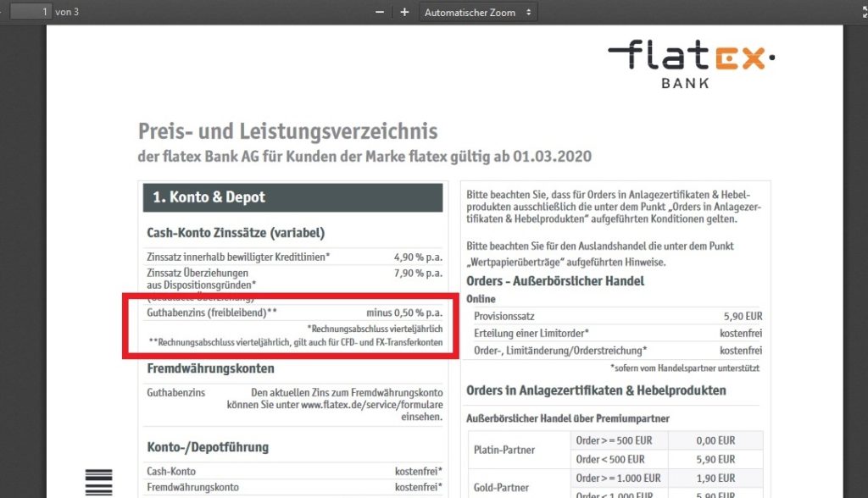Click footnote '*sofern vom Handelspartner unterstützt'
Viewport: 868px width, 498px height.
tap(685, 368)
